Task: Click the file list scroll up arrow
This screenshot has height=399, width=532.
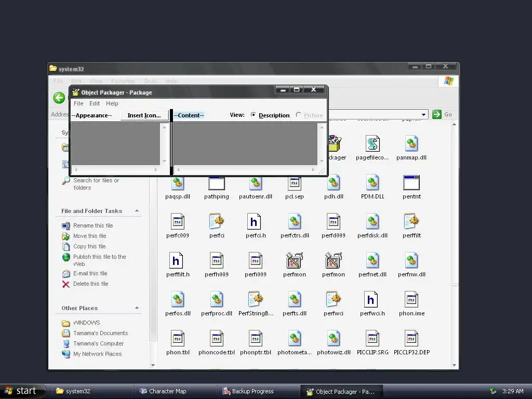Action: point(454,125)
